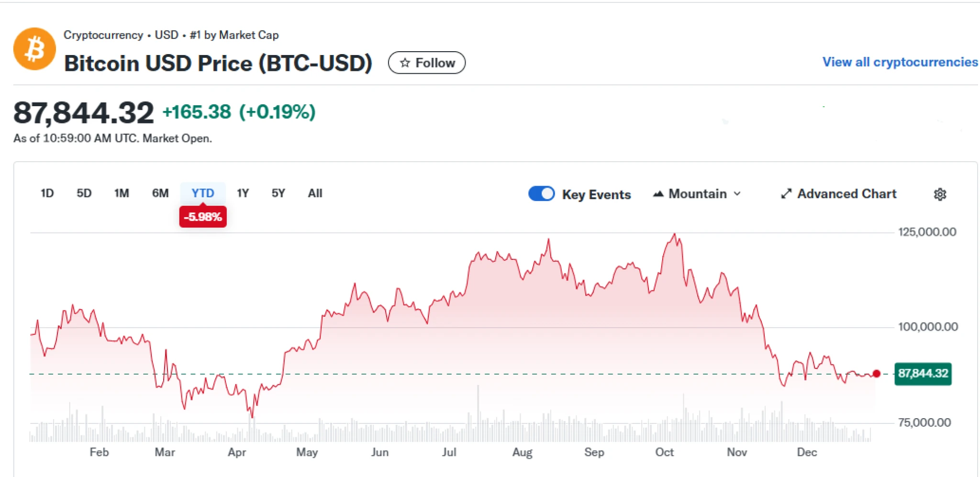The height and width of the screenshot is (477, 980).
Task: Click the Mountain chart-type triangle icon
Action: click(x=659, y=194)
